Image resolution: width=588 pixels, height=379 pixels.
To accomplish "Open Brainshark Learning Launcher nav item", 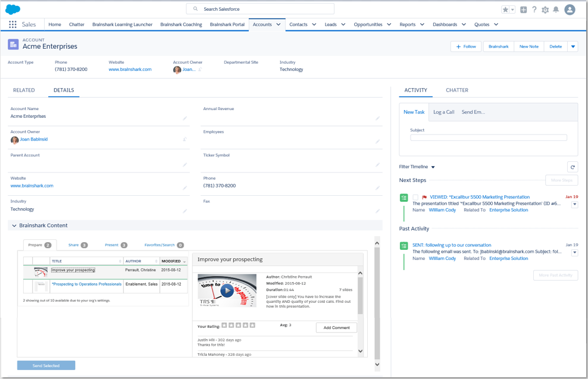I will click(122, 24).
